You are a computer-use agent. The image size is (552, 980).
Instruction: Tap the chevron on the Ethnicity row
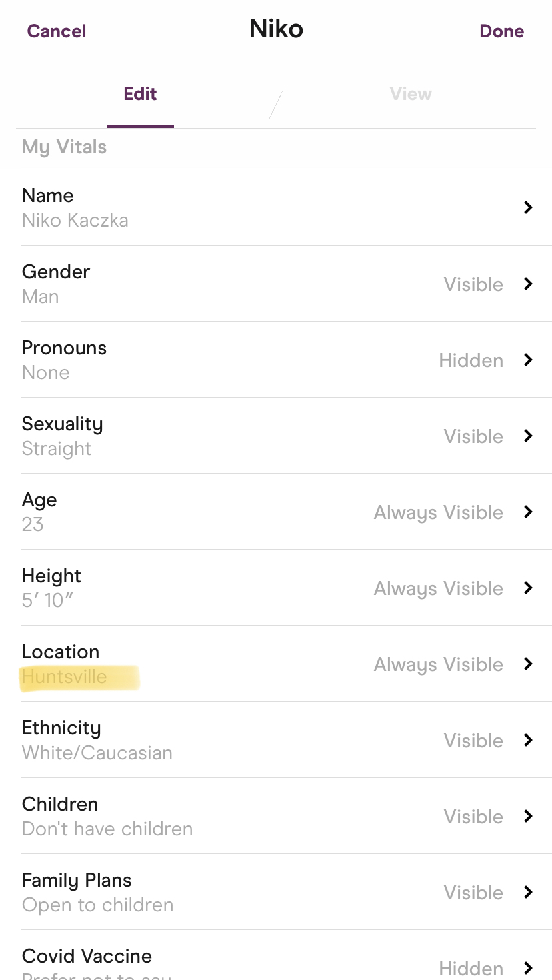(528, 740)
